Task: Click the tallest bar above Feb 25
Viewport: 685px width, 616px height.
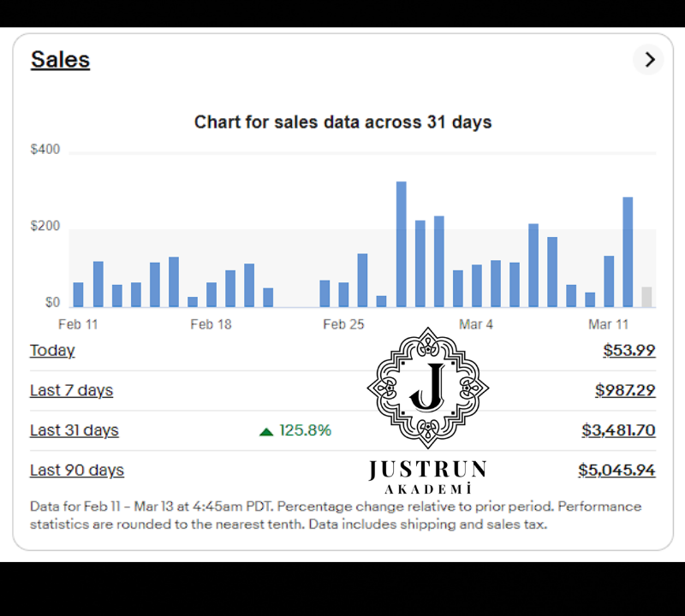Action: click(402, 240)
